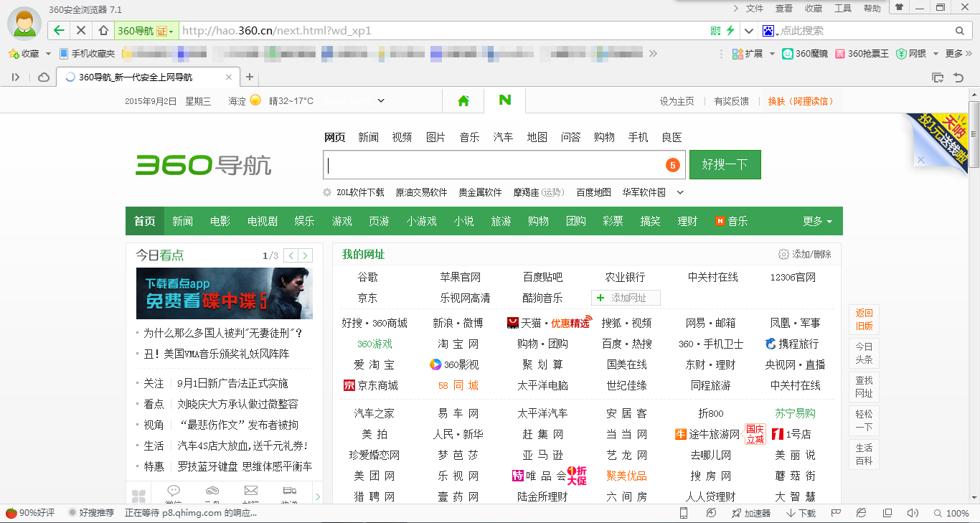Click the 好搜一下 search button
The height and width of the screenshot is (523, 980).
click(725, 164)
